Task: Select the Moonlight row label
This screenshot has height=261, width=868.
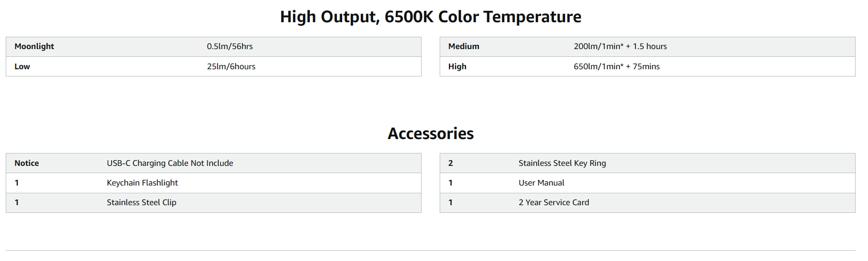Action: click(x=34, y=47)
